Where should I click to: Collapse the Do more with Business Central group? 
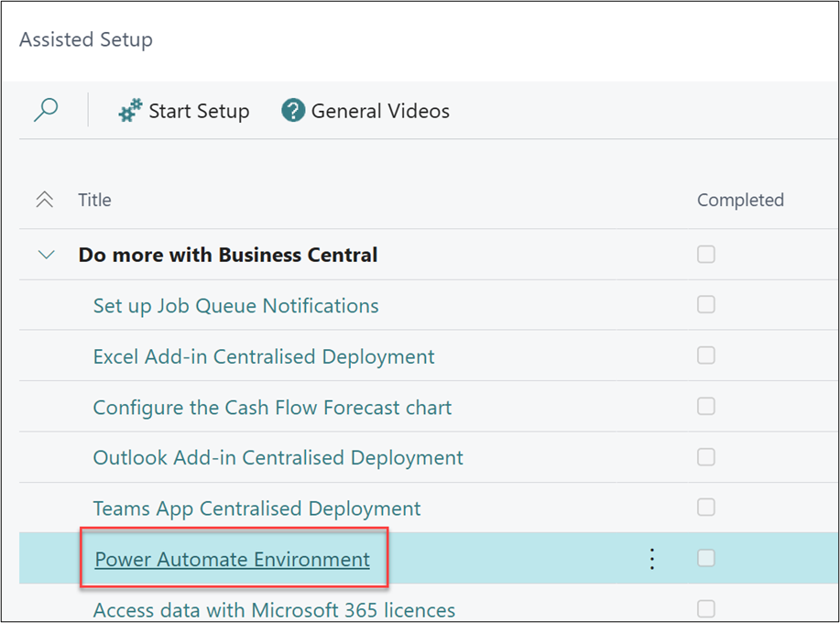tap(46, 255)
